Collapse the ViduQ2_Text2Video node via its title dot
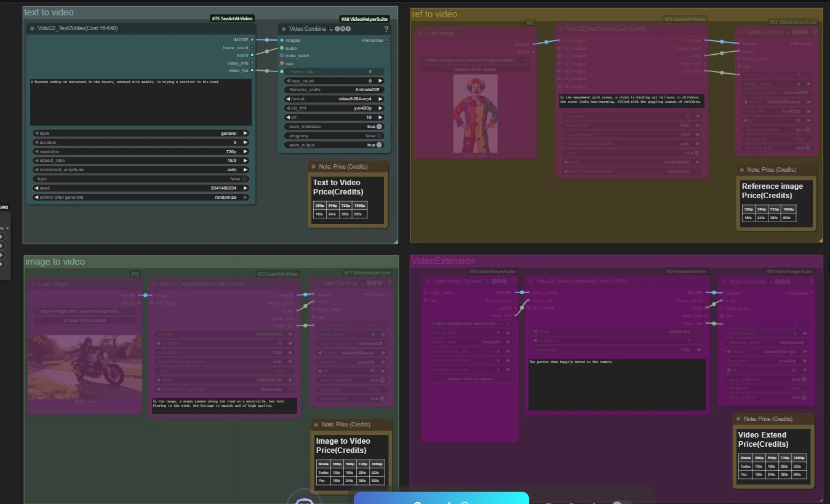830x504 pixels. click(x=33, y=28)
